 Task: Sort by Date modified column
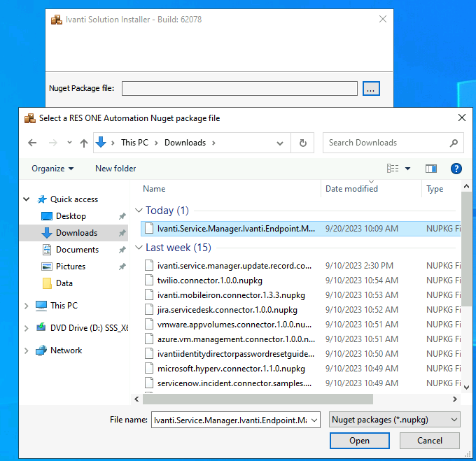[351, 189]
